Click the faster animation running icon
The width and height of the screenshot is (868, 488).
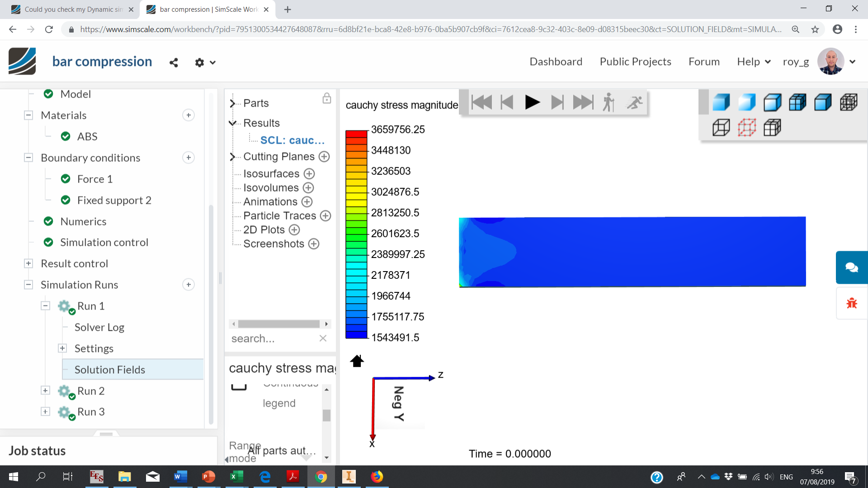click(x=634, y=103)
